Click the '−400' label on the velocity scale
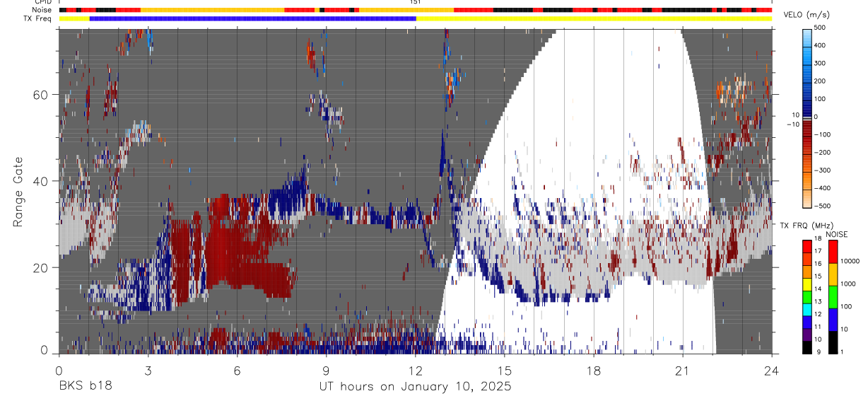The height and width of the screenshot is (401, 868). 821,188
